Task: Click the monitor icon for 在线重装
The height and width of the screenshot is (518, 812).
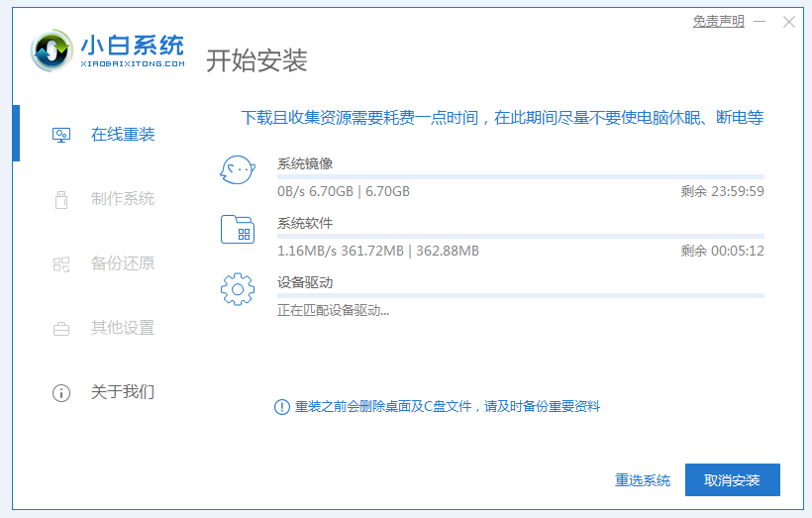Action: click(x=61, y=135)
